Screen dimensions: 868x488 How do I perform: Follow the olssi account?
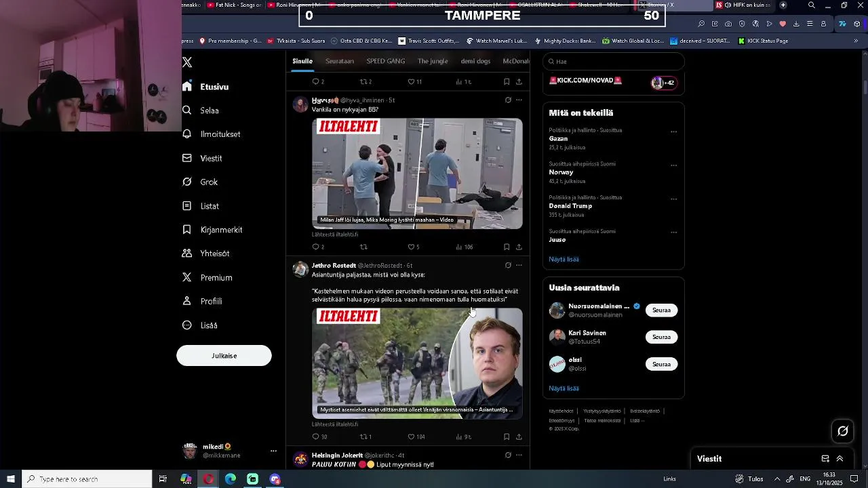pyautogui.click(x=661, y=364)
